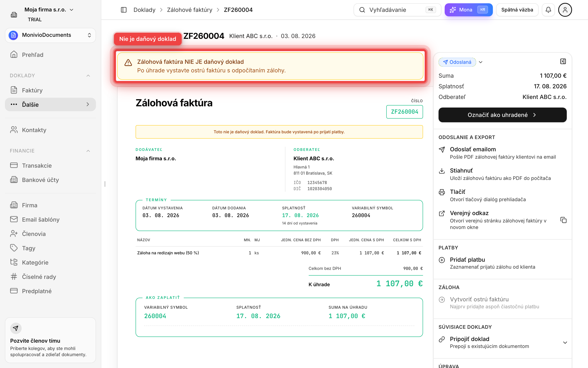This screenshot has height=368, width=588.
Task: Open Predplatné in the sidebar
Action: click(x=51, y=291)
